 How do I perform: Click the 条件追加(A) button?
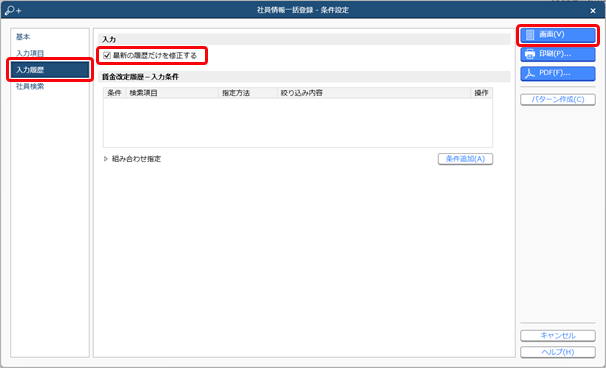(x=465, y=159)
